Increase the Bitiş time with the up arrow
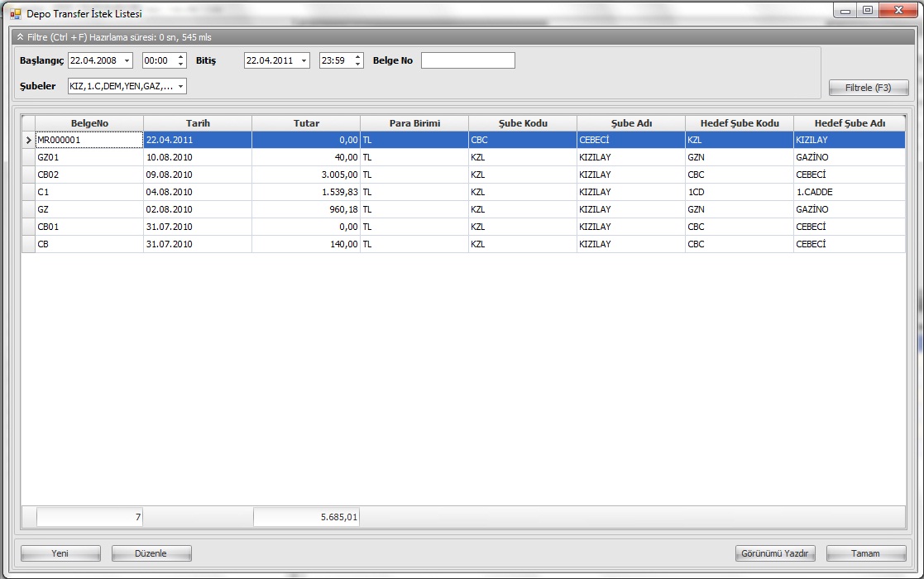Image resolution: width=924 pixels, height=579 pixels. coord(357,57)
